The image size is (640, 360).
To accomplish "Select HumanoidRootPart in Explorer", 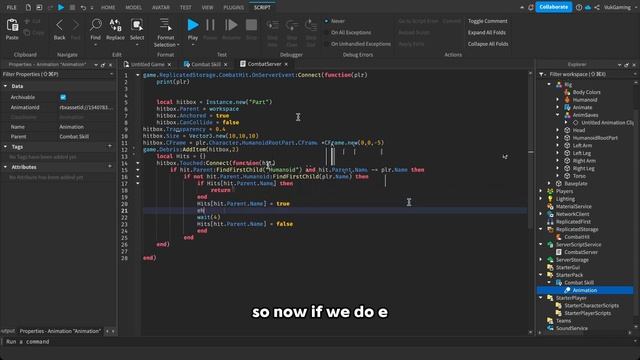I will click(595, 138).
